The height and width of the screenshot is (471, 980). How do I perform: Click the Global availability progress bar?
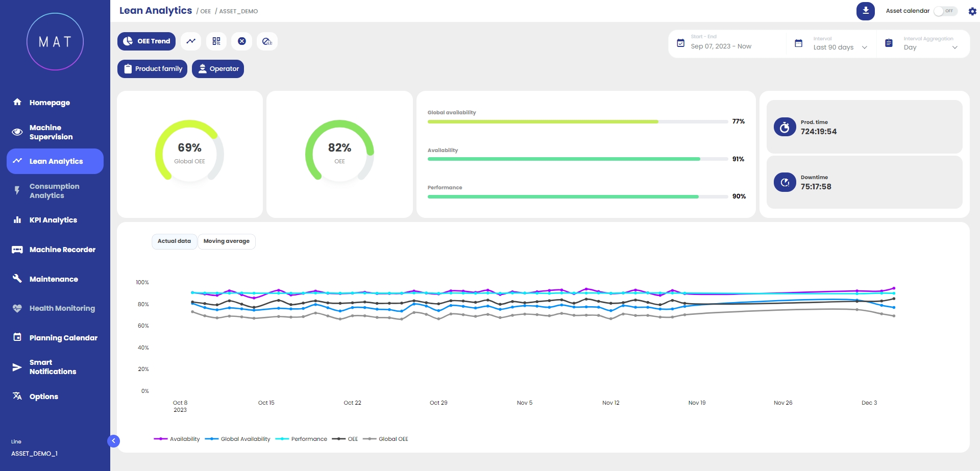click(x=577, y=122)
